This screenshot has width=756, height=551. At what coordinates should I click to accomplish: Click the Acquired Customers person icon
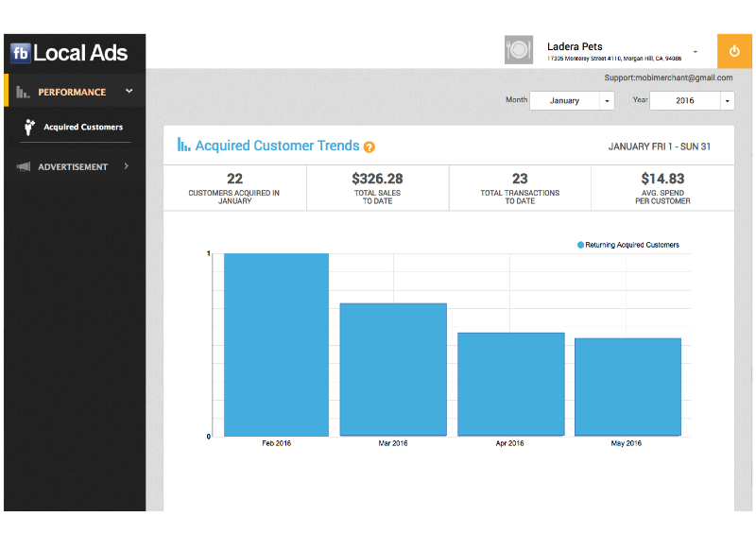pos(29,127)
